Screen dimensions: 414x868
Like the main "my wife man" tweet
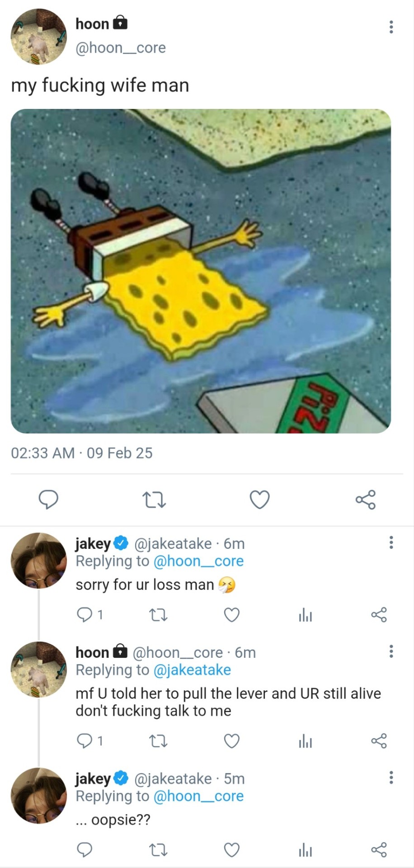(x=260, y=500)
